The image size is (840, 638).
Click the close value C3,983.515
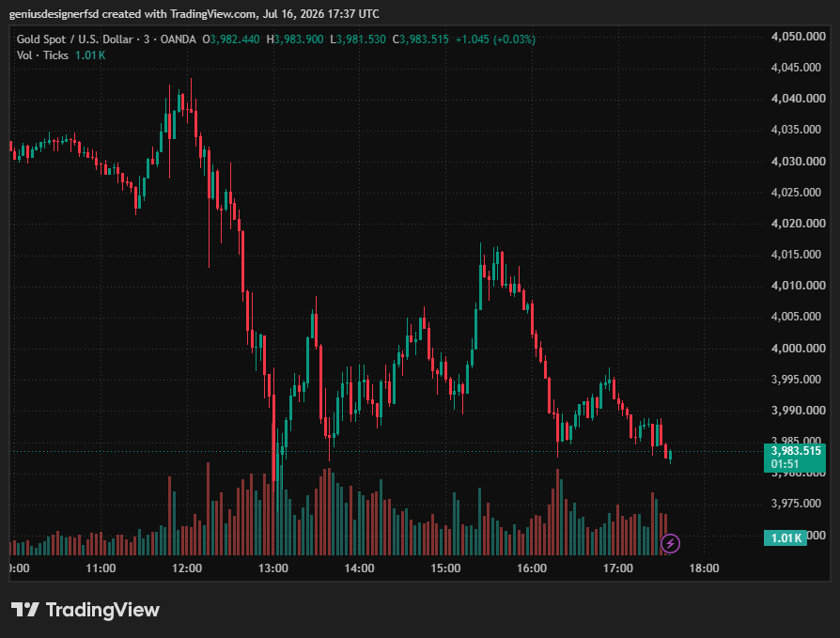point(421,39)
